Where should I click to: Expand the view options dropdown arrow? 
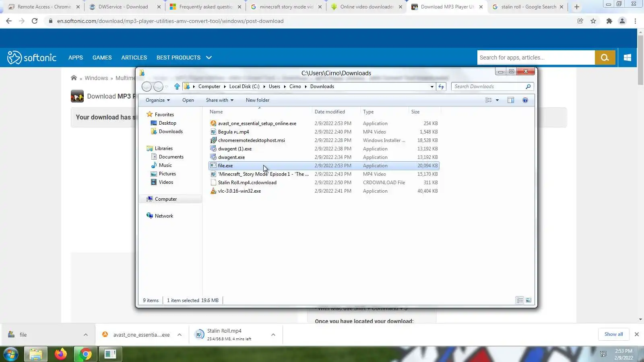[497, 100]
